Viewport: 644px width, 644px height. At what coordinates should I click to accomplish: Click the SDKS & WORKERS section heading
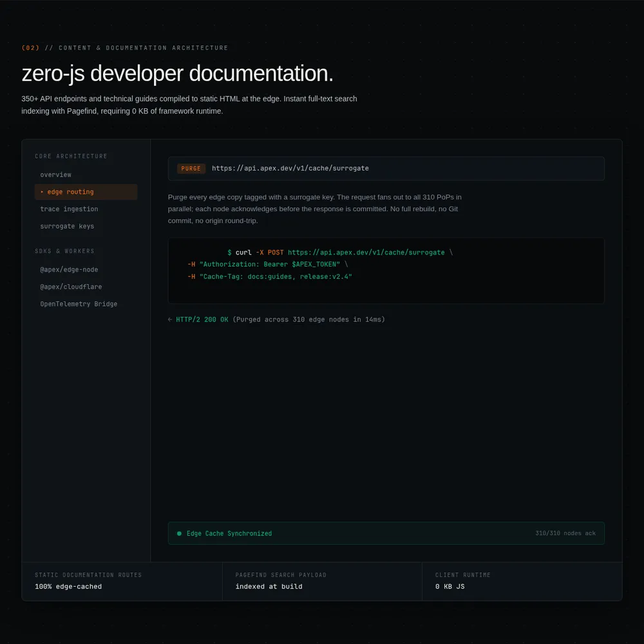pyautogui.click(x=64, y=251)
